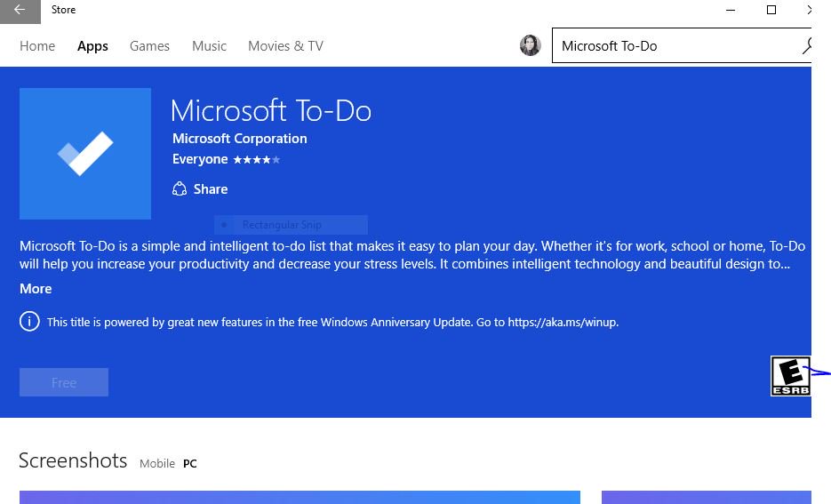The width and height of the screenshot is (831, 504).
Task: Click the Share label
Action: tap(211, 189)
